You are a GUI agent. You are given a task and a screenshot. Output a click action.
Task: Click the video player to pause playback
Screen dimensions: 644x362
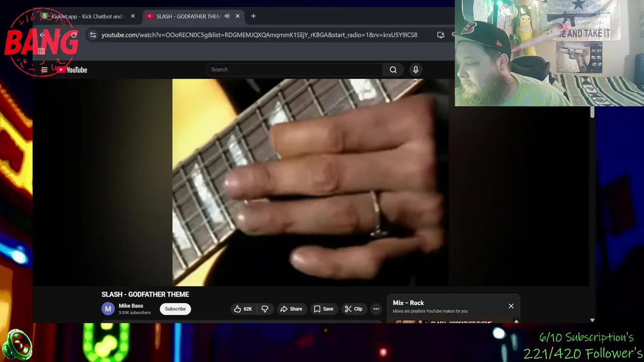pos(310,183)
